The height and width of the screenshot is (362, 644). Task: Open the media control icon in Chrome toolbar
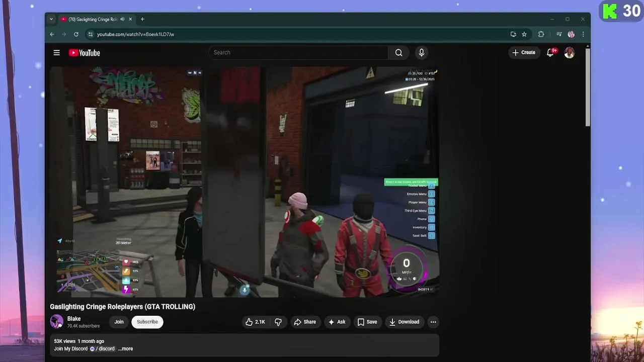pyautogui.click(x=559, y=34)
